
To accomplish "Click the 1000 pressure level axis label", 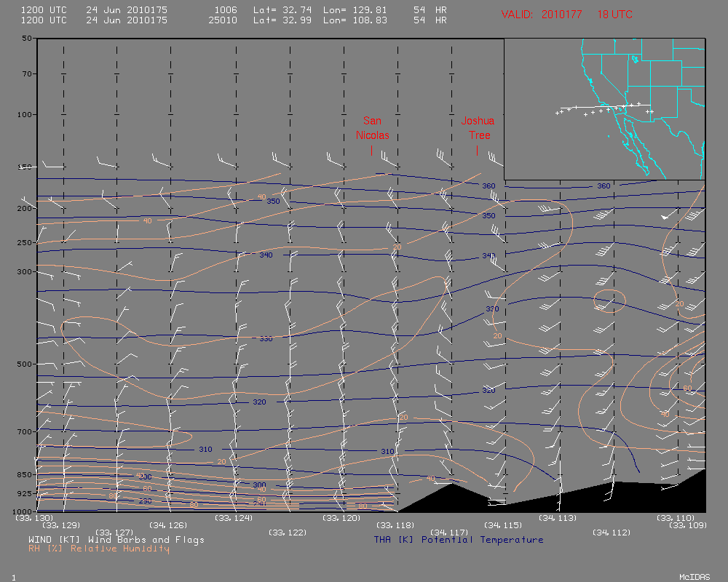I will click(23, 511).
